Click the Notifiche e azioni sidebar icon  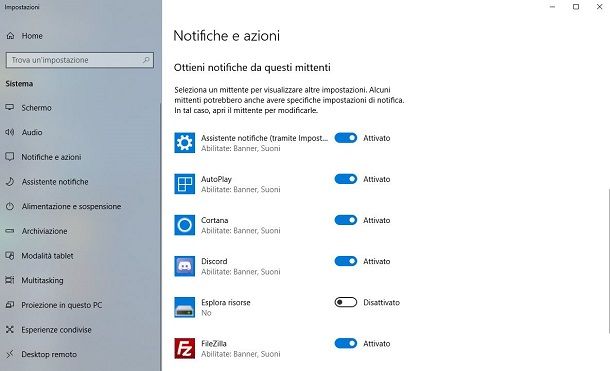10,157
